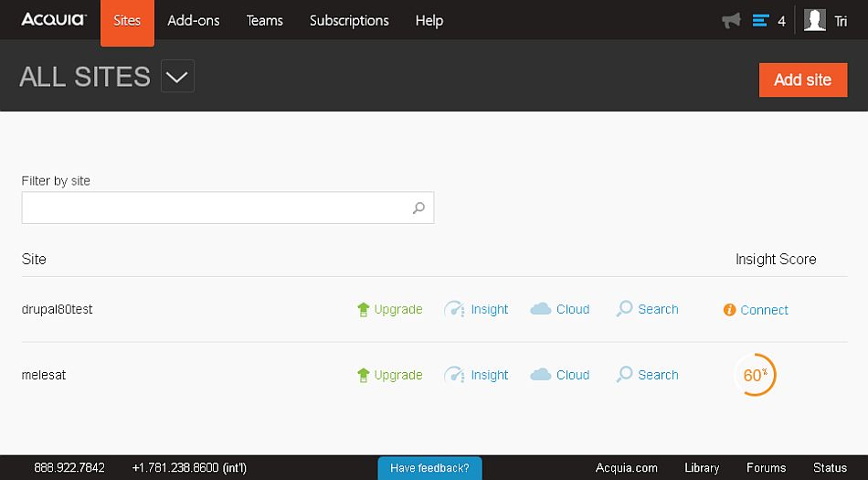Open the task list icon showing 4

(761, 20)
